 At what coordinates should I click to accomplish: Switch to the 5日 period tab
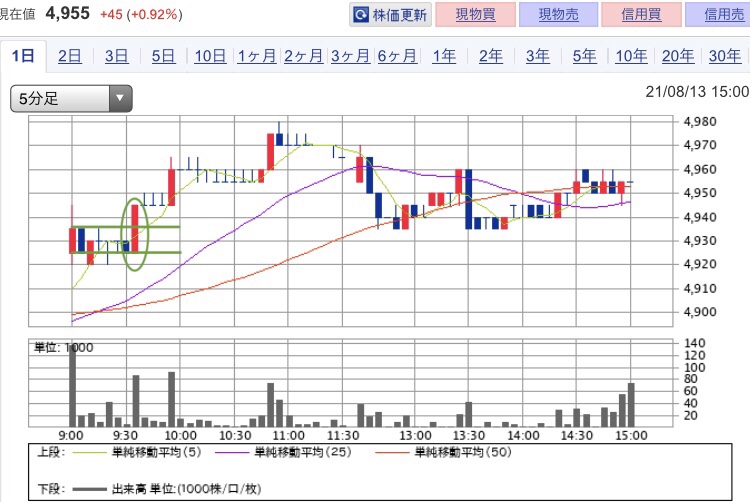click(164, 56)
